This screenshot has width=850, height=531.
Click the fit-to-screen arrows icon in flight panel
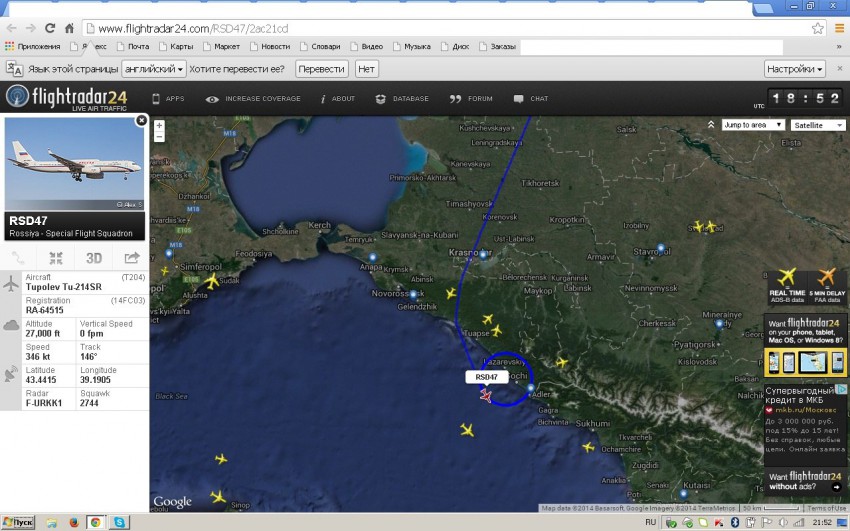click(56, 258)
